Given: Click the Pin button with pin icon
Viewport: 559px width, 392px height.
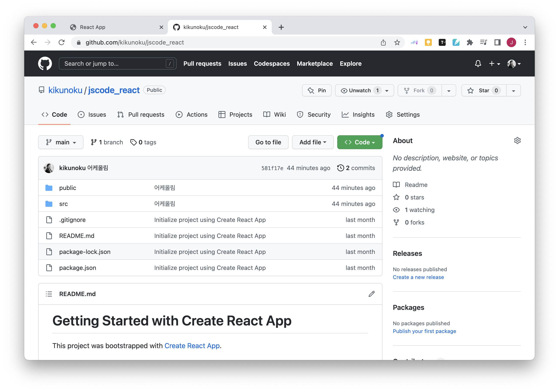Looking at the screenshot, I should 316,90.
